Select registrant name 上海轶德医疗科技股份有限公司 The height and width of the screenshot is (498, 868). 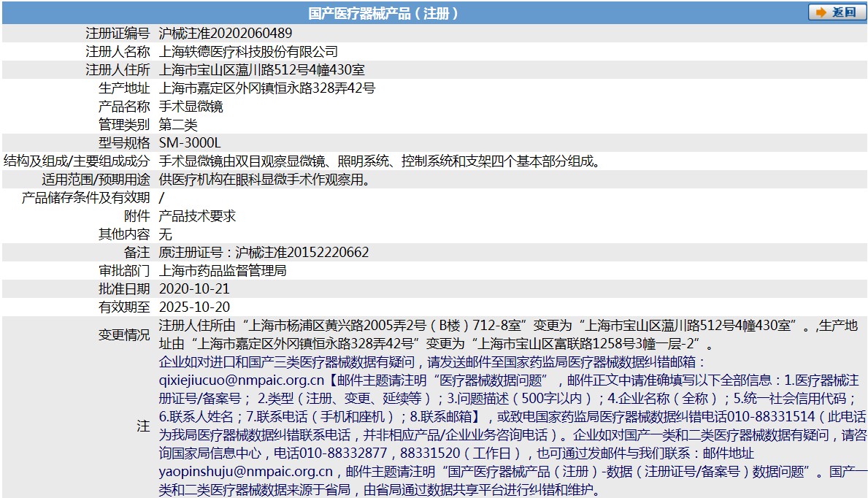248,52
